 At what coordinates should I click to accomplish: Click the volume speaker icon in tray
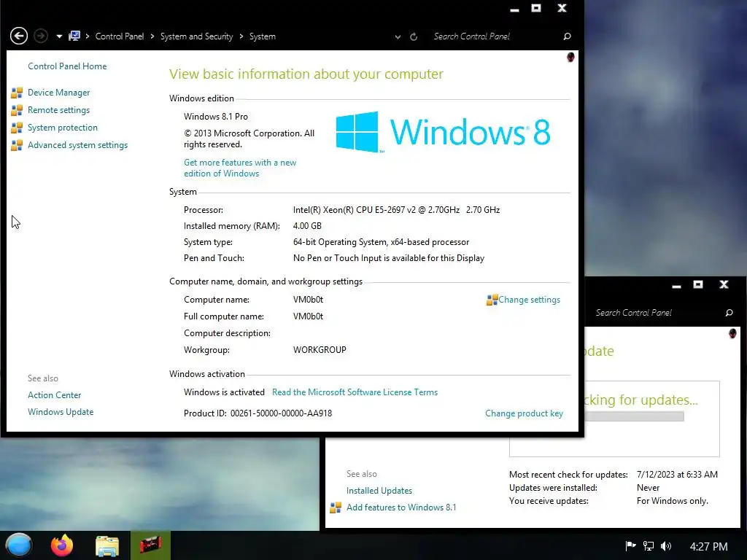point(666,546)
